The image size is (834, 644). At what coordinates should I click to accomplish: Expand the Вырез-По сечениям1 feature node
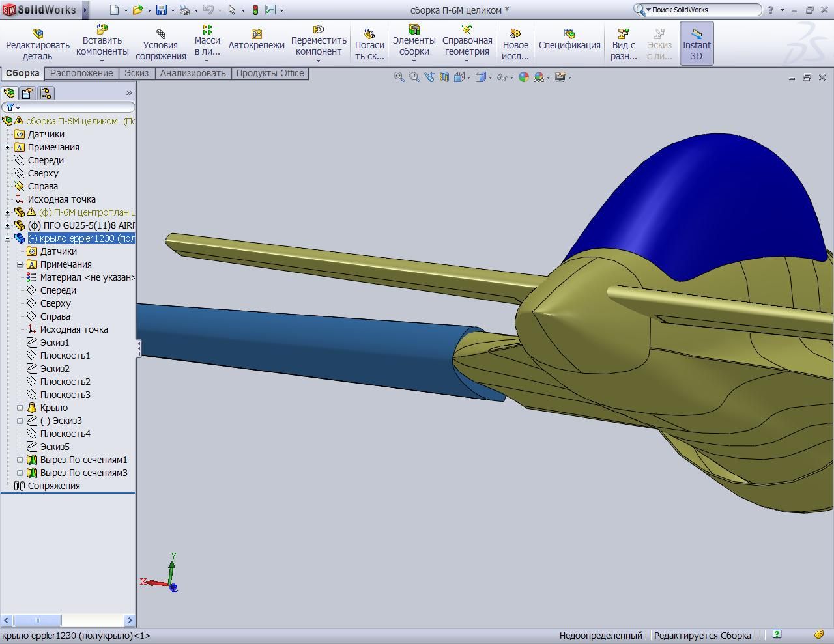pyautogui.click(x=20, y=460)
